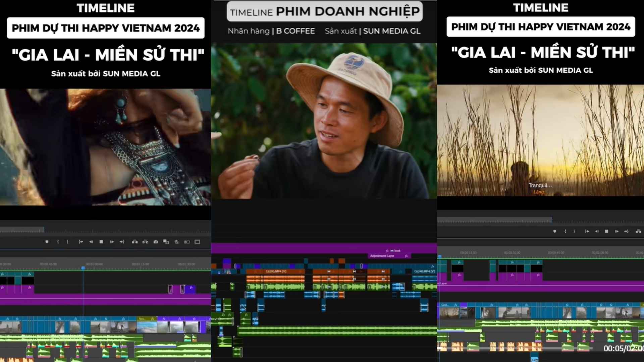Image resolution: width=644 pixels, height=362 pixels.
Task: Click the 'Tranquil…' subtitle text
Action: pos(540,185)
